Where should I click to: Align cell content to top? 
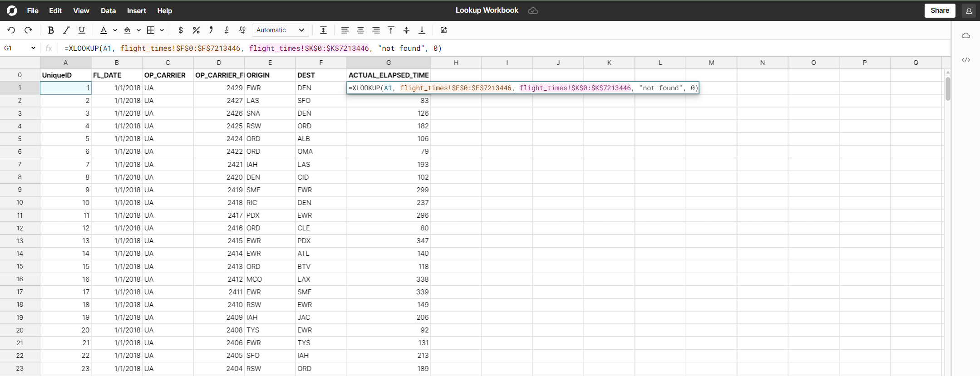(391, 30)
